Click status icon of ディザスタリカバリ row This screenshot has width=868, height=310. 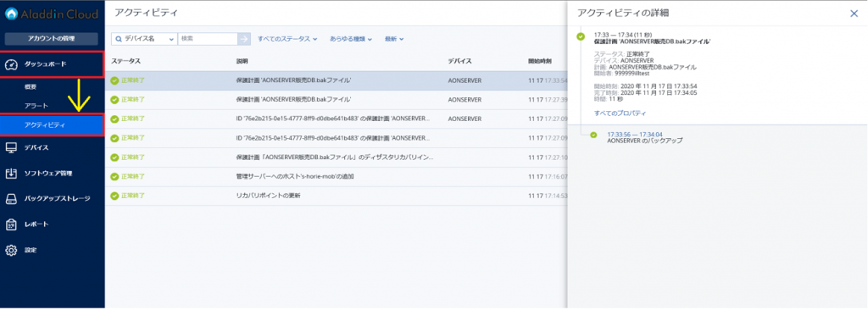tap(114, 158)
